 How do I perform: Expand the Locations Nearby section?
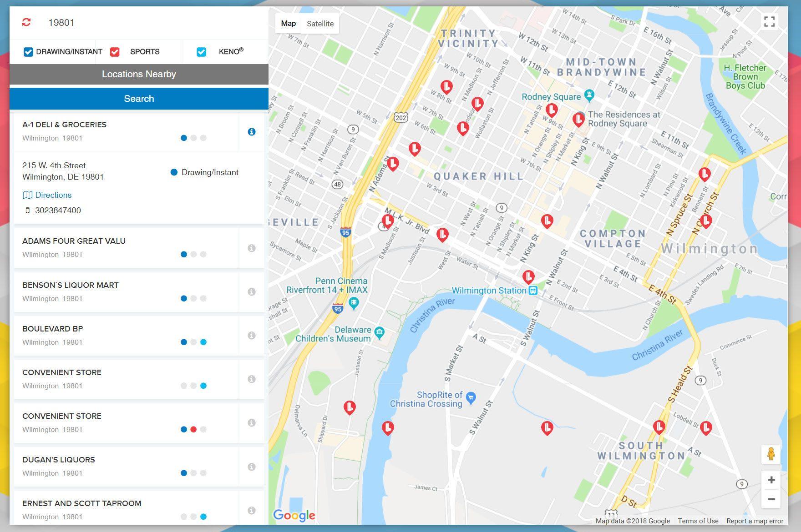point(139,74)
